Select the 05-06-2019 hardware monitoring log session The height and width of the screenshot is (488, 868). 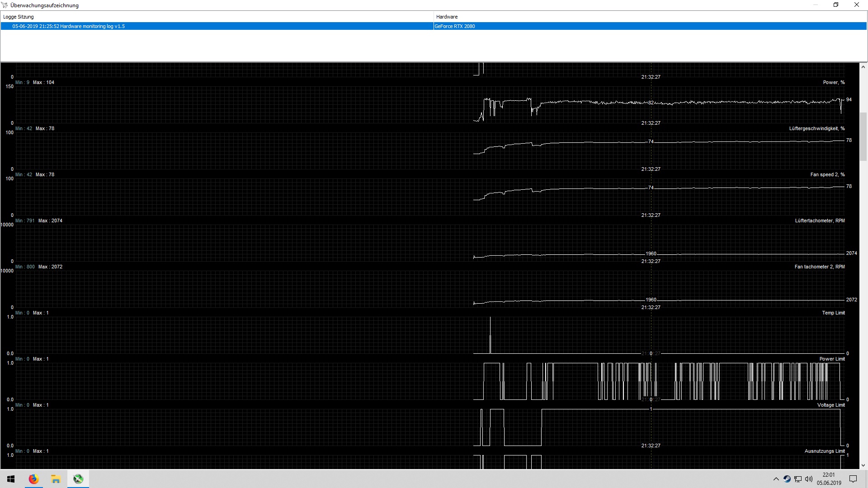[x=69, y=26]
